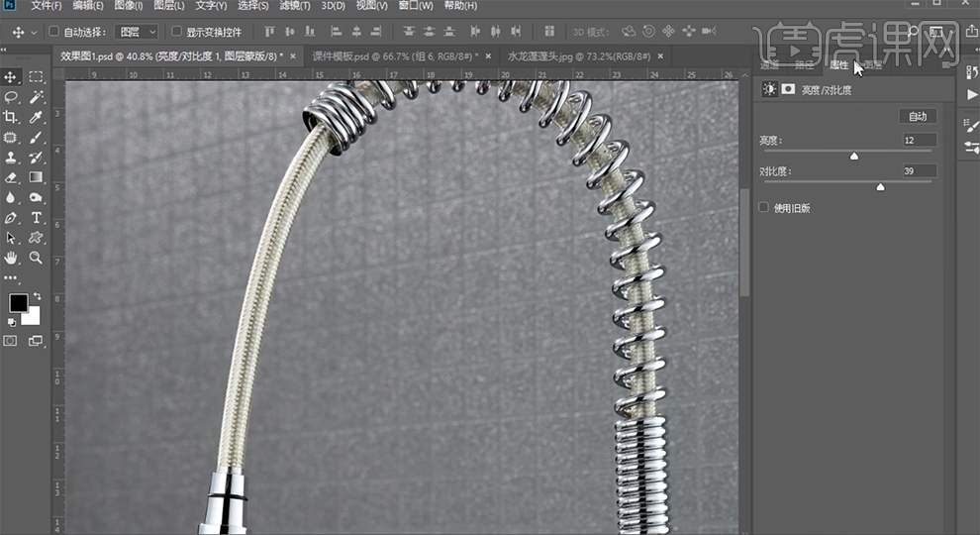Switch to the 水龙蓬蓬头.jpg document tab
Image resolution: width=980 pixels, height=535 pixels.
579,56
